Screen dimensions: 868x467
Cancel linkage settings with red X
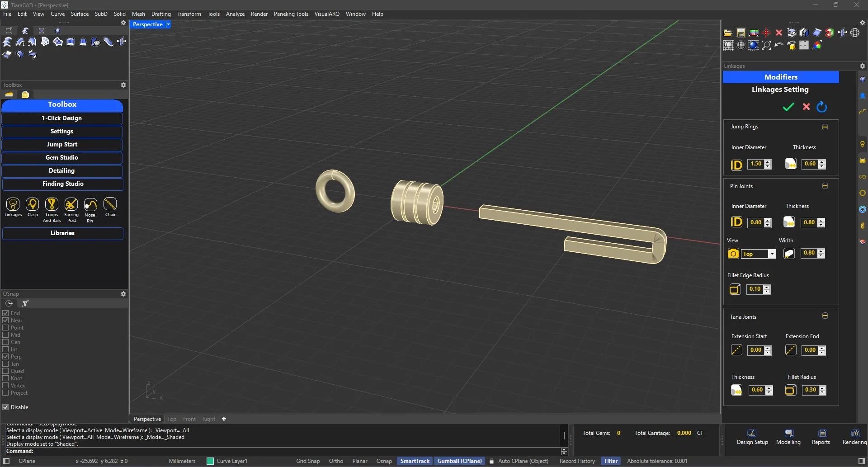(x=806, y=107)
